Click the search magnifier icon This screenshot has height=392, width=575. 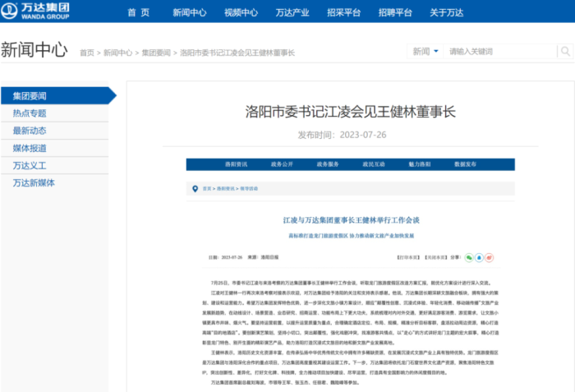point(565,52)
